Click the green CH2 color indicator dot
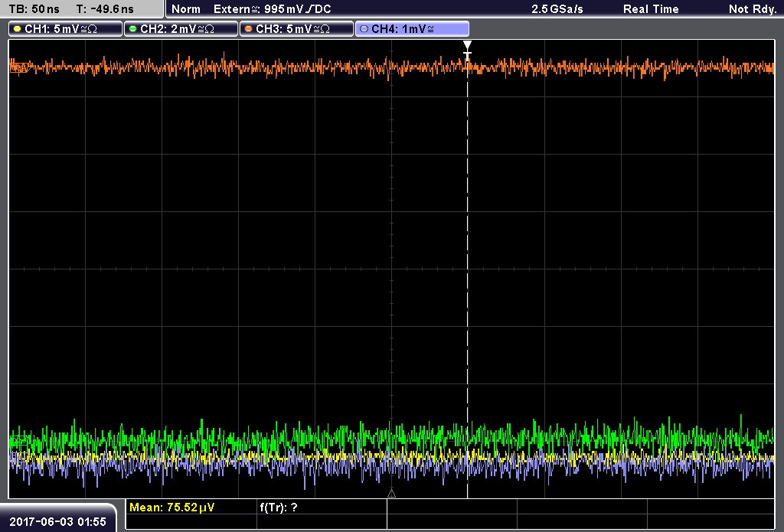Viewport: 784px width, 532px height. pyautogui.click(x=132, y=29)
